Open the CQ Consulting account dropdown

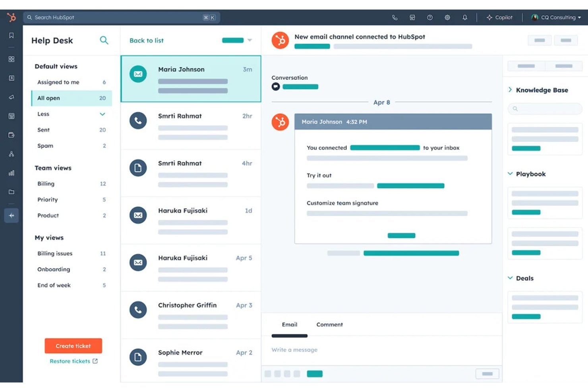(556, 17)
